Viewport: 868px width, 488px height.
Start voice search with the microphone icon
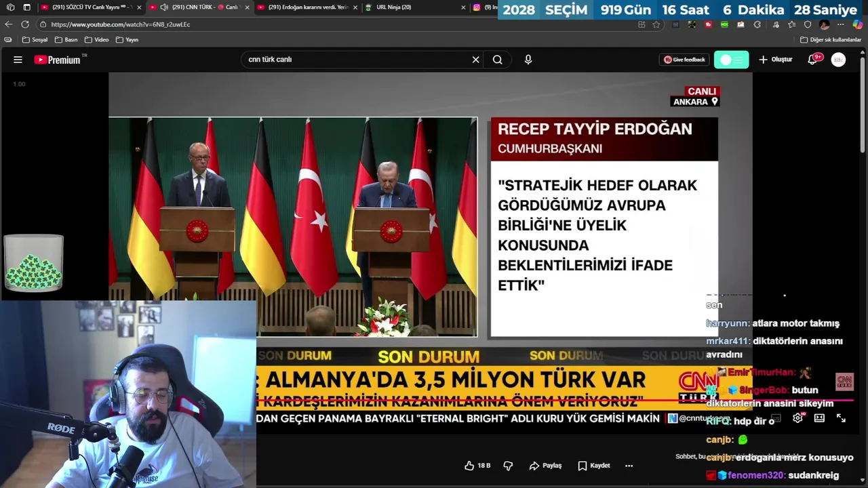(x=528, y=60)
